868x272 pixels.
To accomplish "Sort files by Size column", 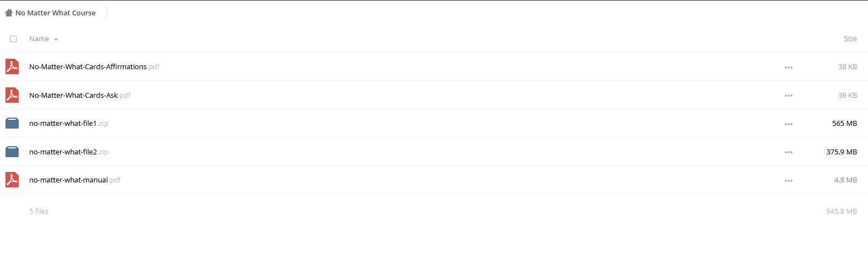I will click(850, 39).
